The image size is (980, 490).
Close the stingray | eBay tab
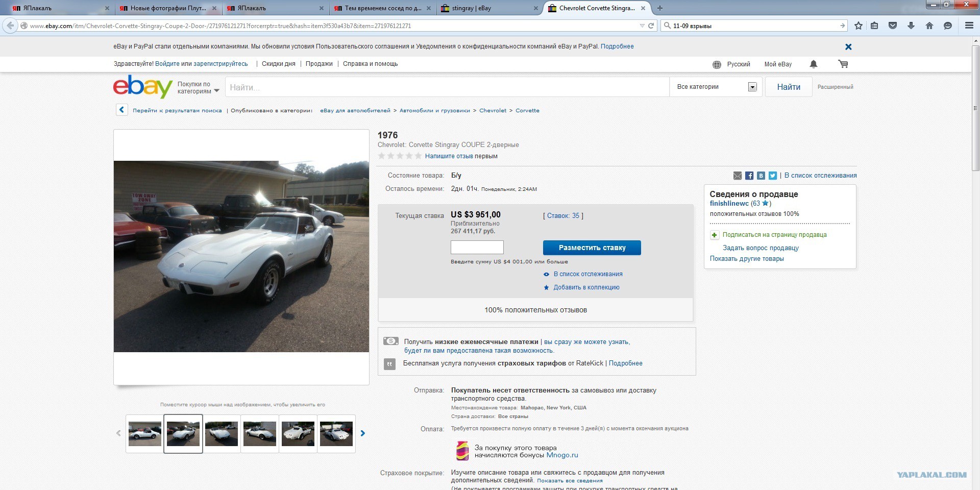point(535,8)
